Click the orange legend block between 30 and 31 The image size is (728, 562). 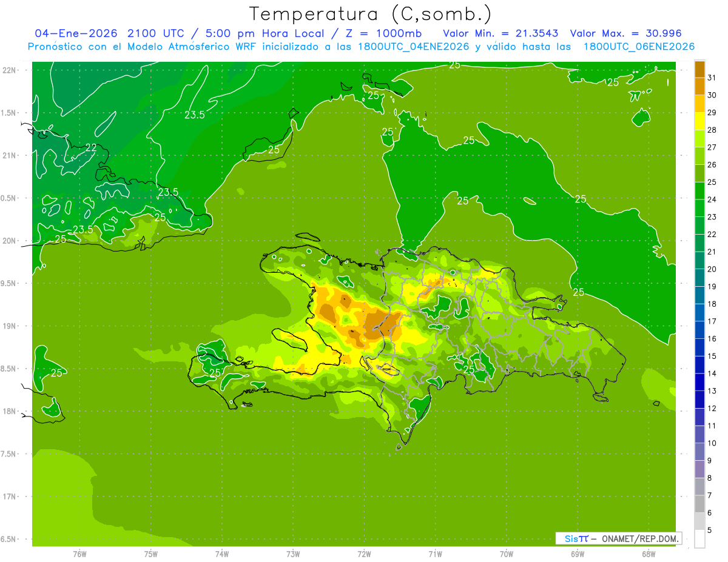[700, 87]
